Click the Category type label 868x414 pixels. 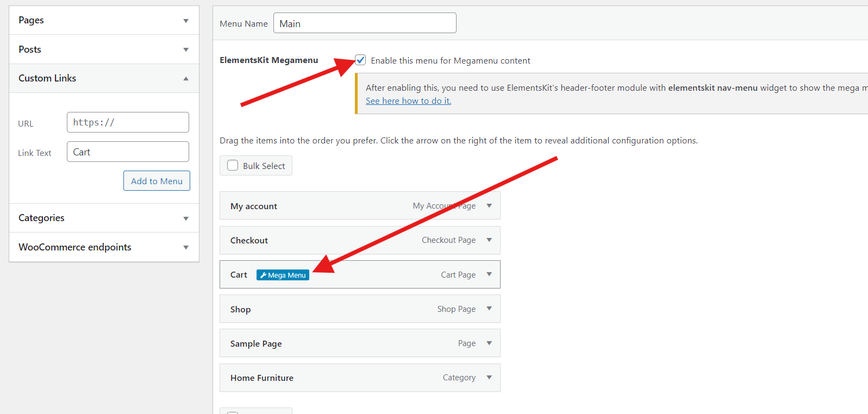pos(459,378)
